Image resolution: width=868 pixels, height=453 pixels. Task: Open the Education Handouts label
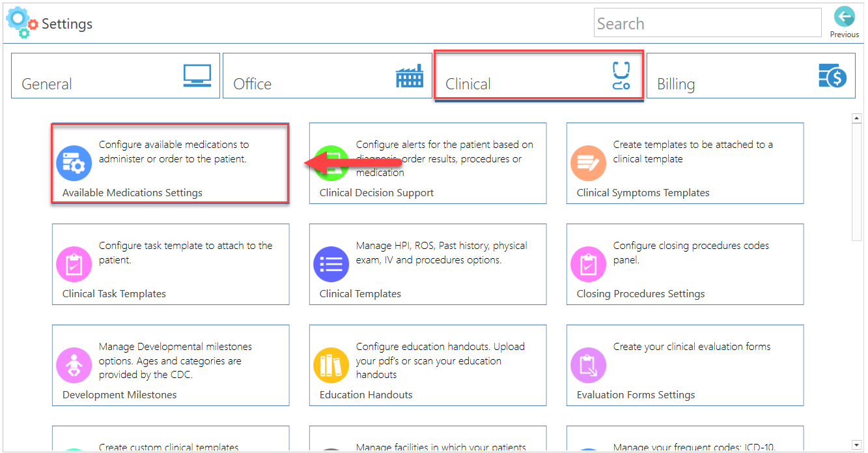[x=366, y=395]
